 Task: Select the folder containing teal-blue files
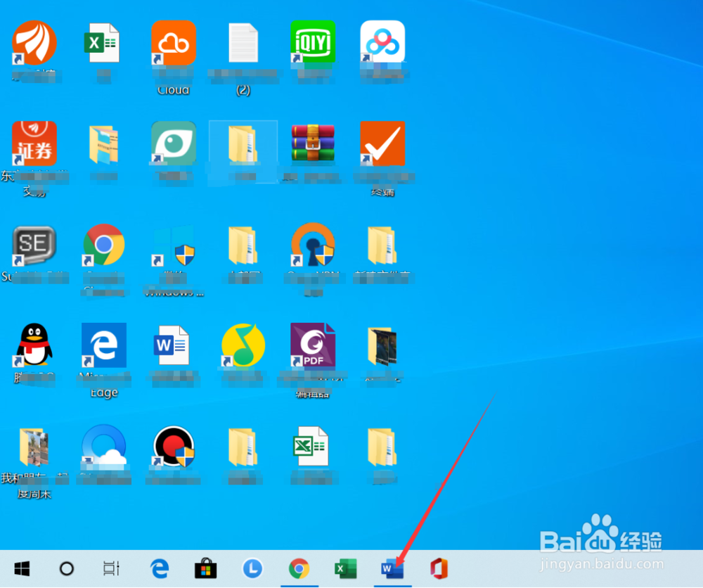(x=103, y=144)
